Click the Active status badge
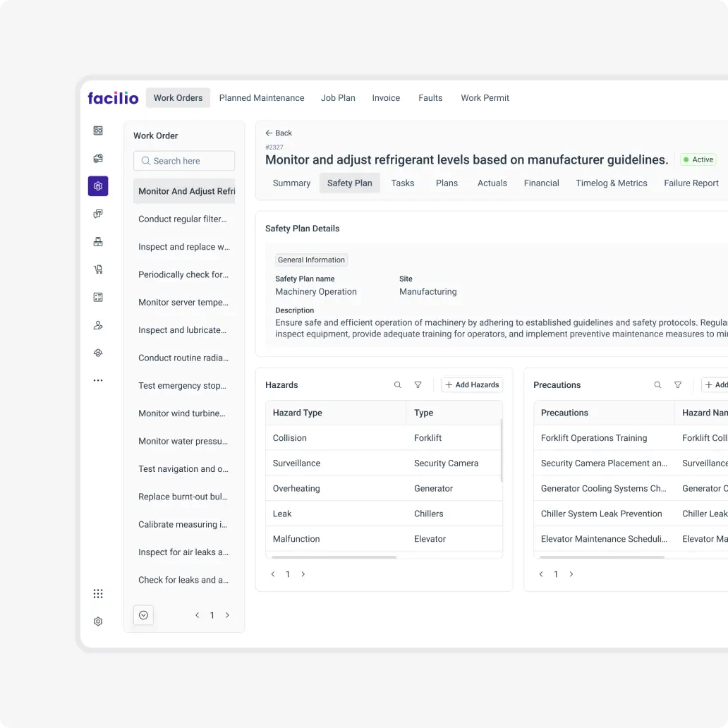728x728 pixels. tap(698, 159)
